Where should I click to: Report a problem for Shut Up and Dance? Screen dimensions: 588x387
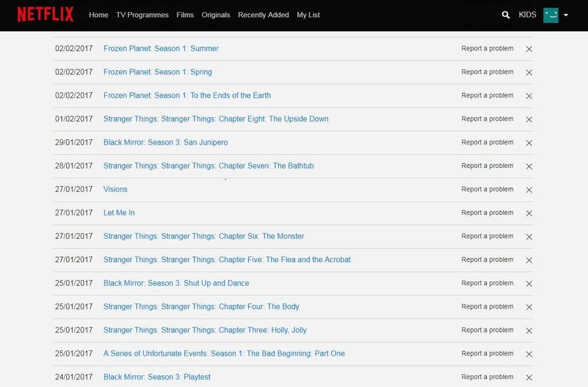point(487,283)
